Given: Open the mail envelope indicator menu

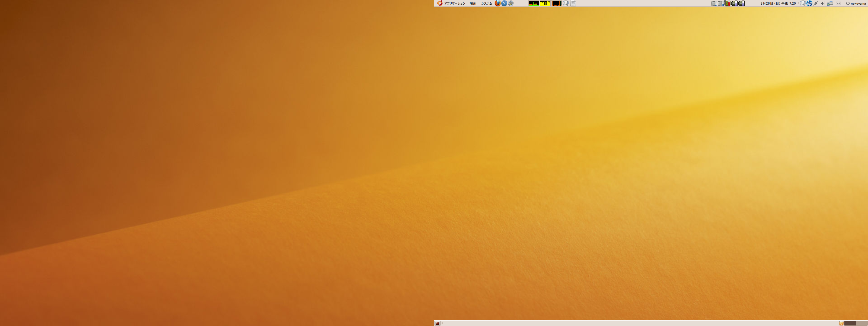Looking at the screenshot, I should [838, 3].
